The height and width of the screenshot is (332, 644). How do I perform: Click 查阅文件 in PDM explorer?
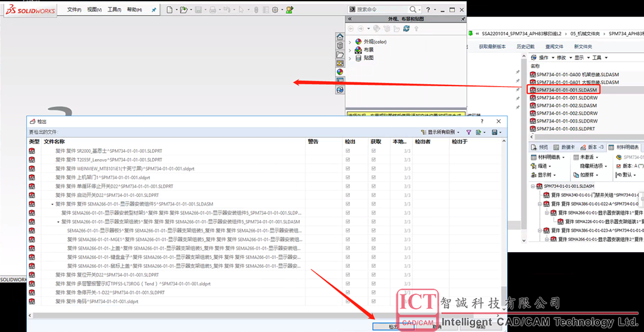554,47
